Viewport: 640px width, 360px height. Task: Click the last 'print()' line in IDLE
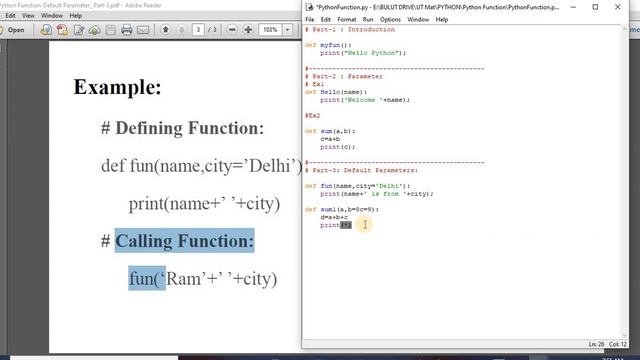[x=336, y=225]
